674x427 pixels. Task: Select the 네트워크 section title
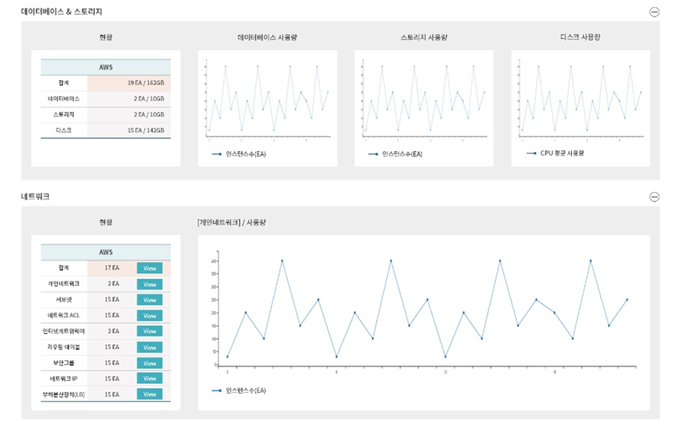point(35,197)
